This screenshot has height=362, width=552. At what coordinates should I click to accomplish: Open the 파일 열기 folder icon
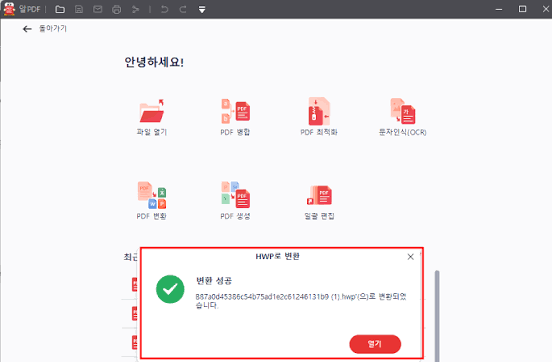coord(152,111)
